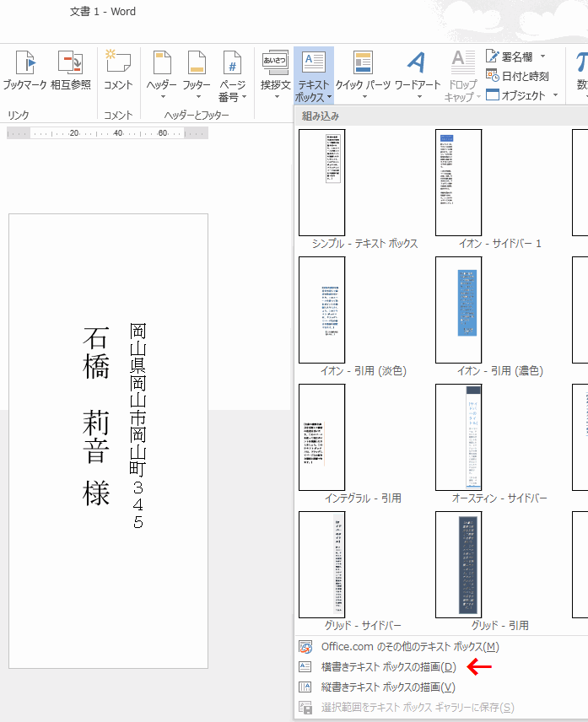Viewport: 588px width, 722px height.
Task: Select the イオン - サイドバー 1 thumbnail
Action: click(x=459, y=182)
